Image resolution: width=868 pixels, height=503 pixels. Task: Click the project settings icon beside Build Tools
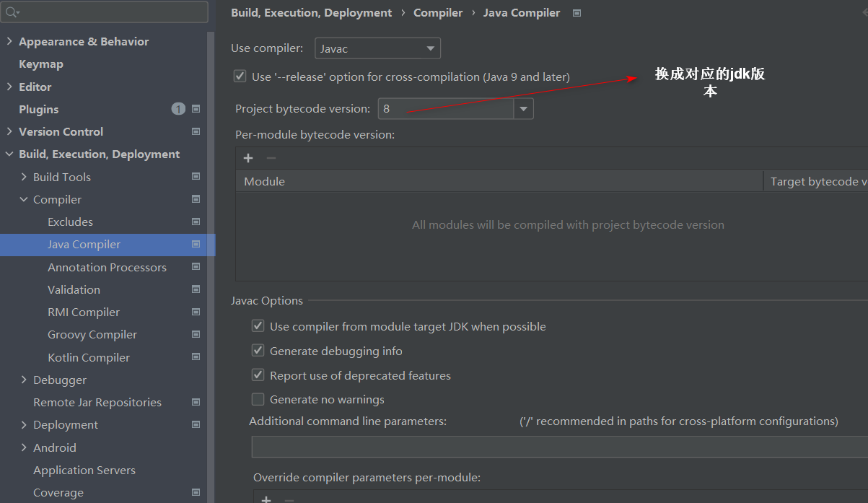click(x=196, y=177)
